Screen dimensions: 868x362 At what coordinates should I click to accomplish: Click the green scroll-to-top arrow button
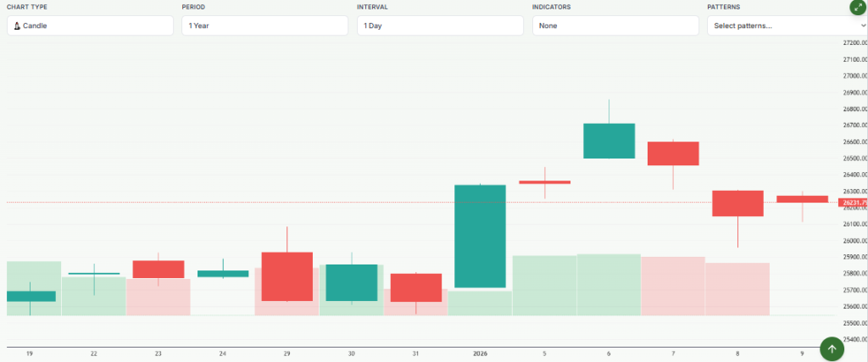point(832,348)
